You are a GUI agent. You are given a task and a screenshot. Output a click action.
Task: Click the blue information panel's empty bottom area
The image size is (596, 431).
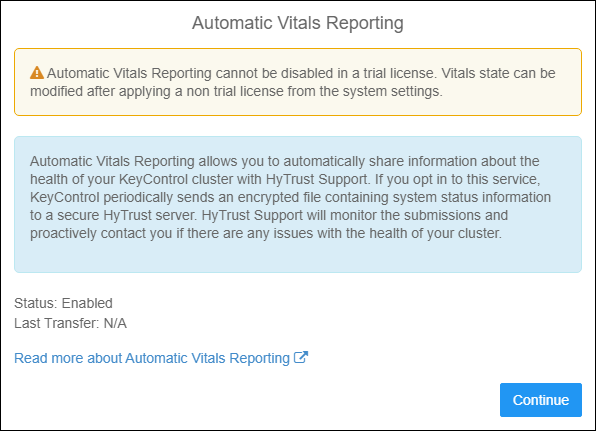coord(298,257)
